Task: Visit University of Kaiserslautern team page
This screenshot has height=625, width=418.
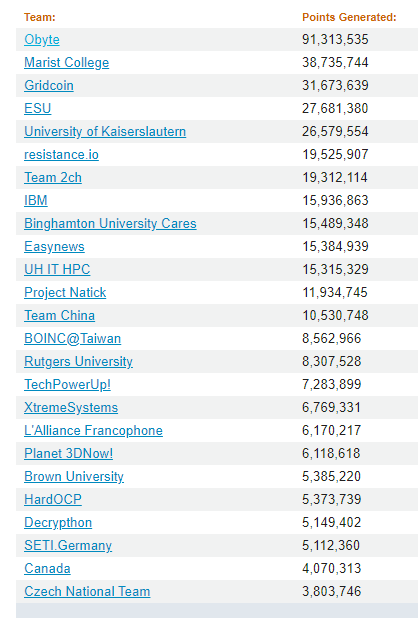Action: (x=105, y=132)
